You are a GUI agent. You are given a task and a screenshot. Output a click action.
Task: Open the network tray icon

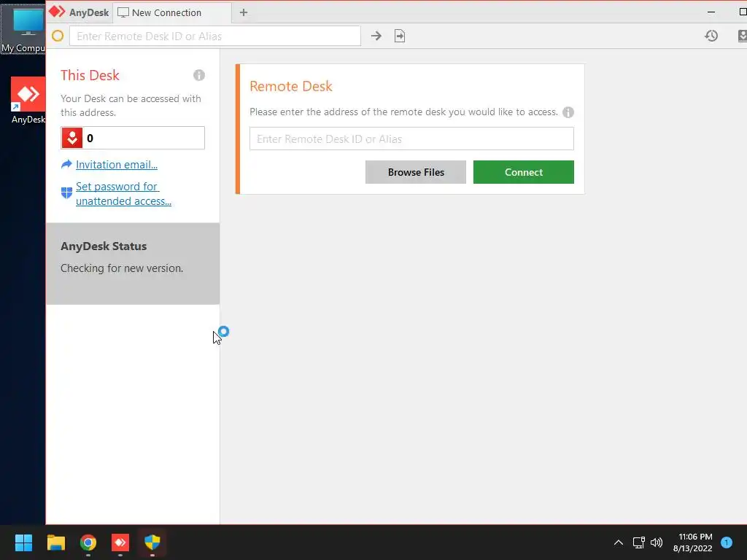[x=638, y=542]
